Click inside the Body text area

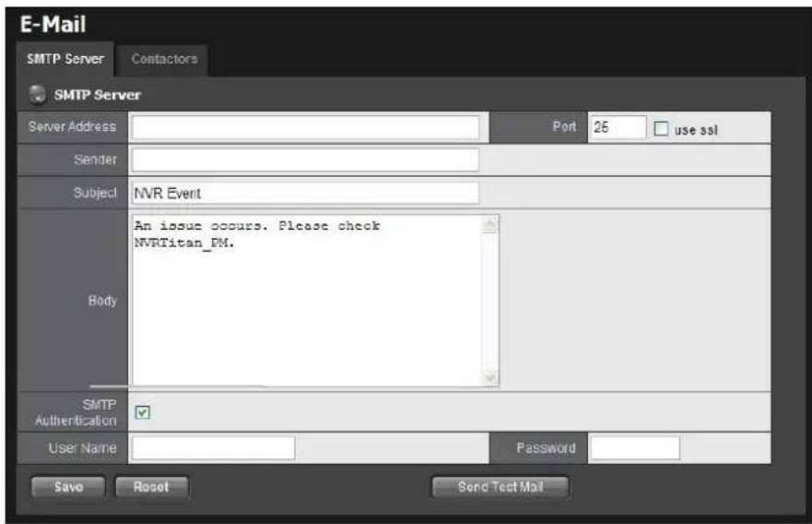pos(307,301)
